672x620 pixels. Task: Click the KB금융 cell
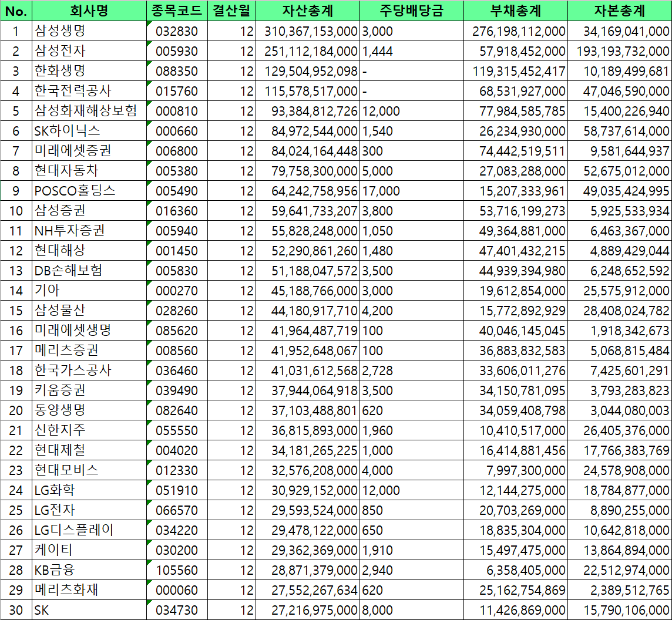click(x=89, y=570)
